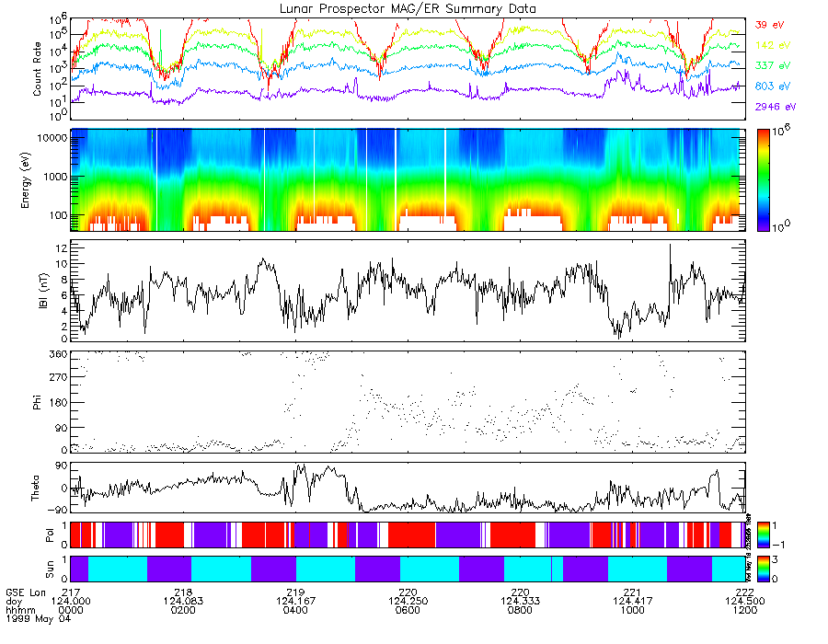Viewport: 828px width, 644px height.
Task: Click the '124.167' day-of-year label
Action: [295, 602]
